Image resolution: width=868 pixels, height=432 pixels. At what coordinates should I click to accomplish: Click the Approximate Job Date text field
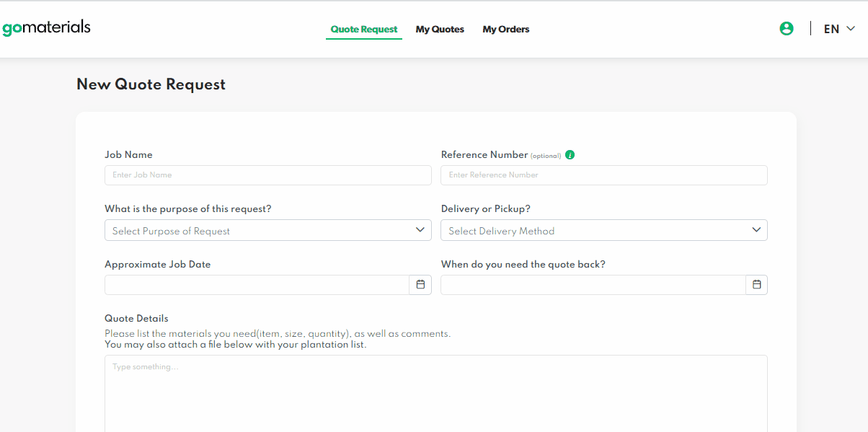(257, 285)
